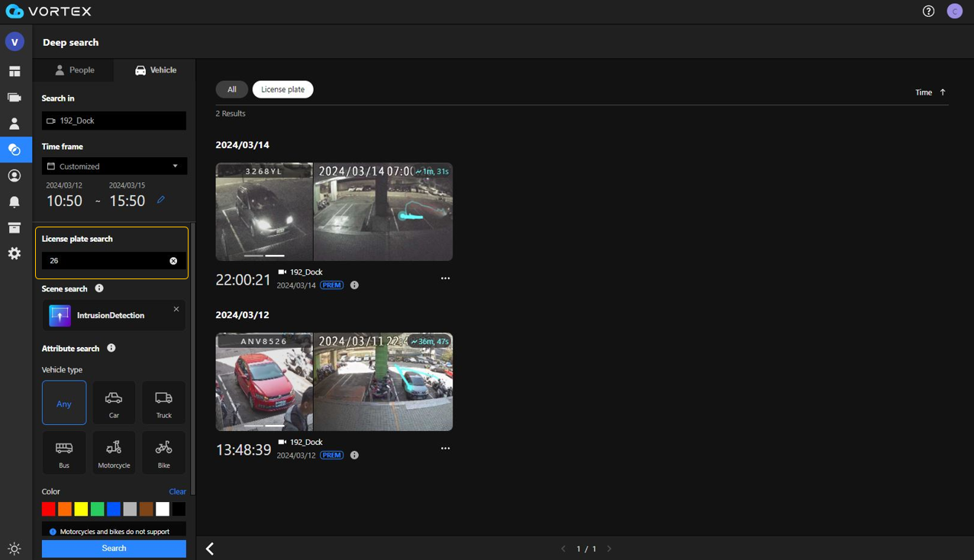Open the Deep search sidebar icon
Image resolution: width=974 pixels, height=560 pixels.
point(15,150)
